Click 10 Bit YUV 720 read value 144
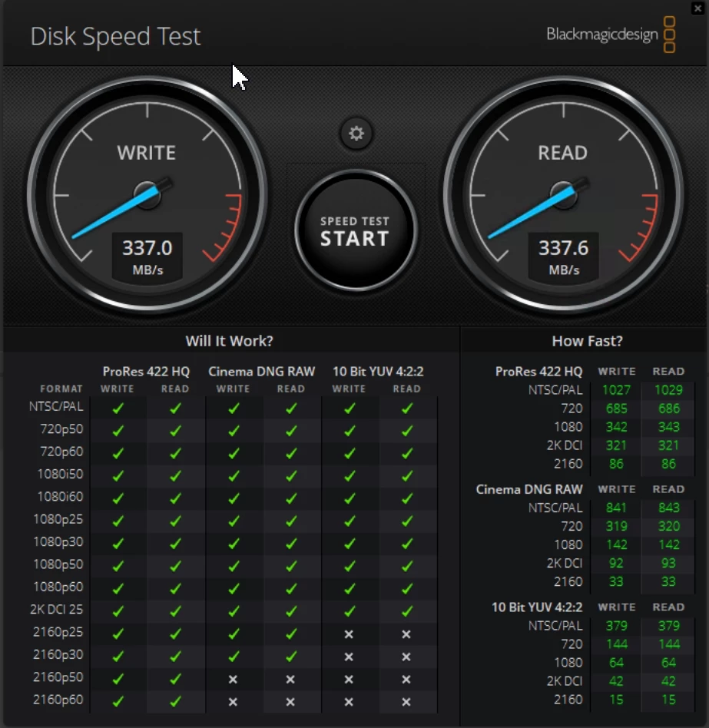Viewport: 709px width, 728px height. point(668,644)
